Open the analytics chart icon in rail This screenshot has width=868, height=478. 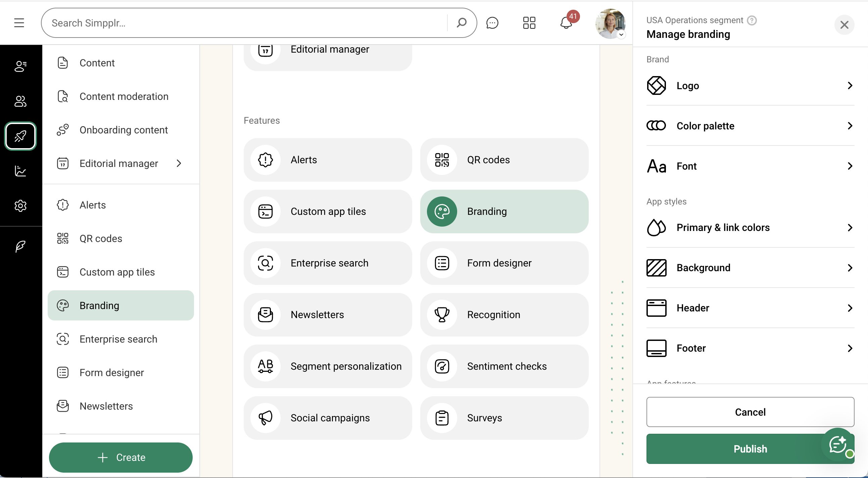(x=20, y=171)
